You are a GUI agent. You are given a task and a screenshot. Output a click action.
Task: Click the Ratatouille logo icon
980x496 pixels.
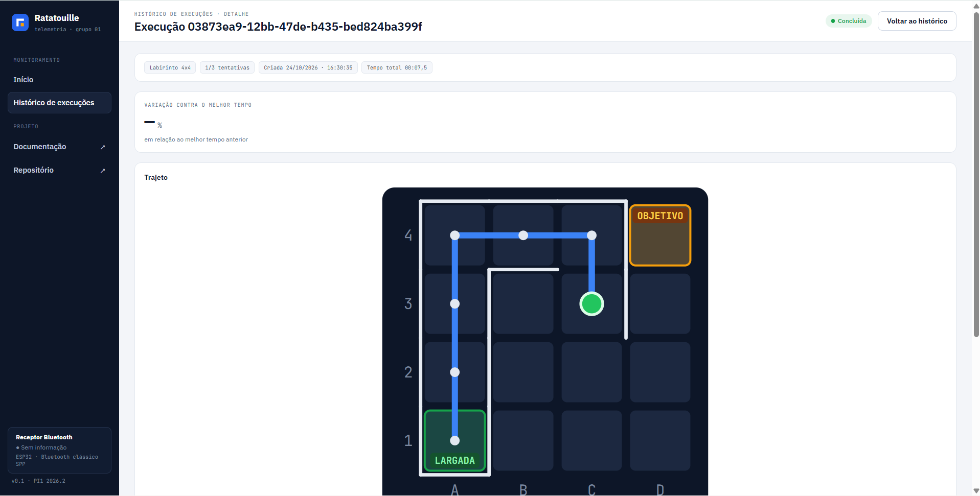20,22
